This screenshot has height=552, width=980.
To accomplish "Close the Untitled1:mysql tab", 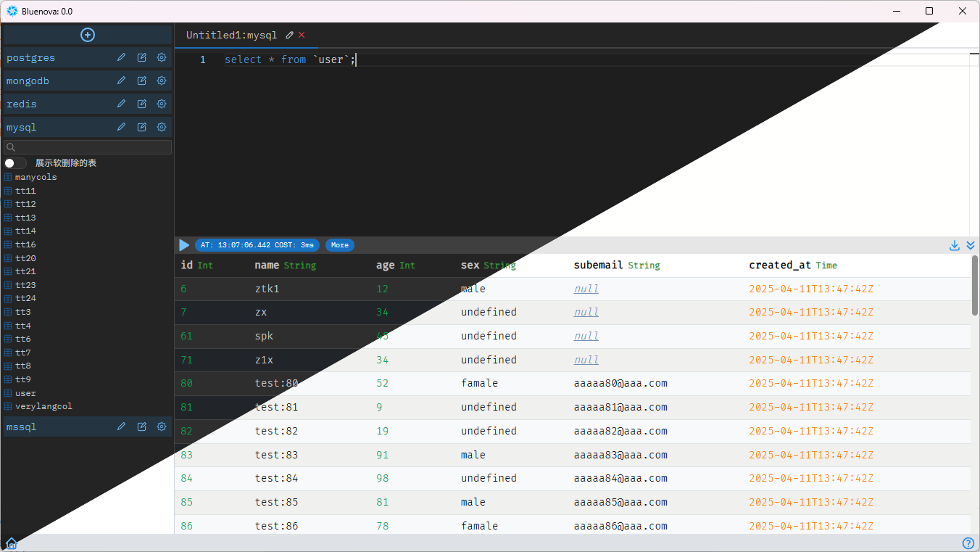I will (302, 35).
